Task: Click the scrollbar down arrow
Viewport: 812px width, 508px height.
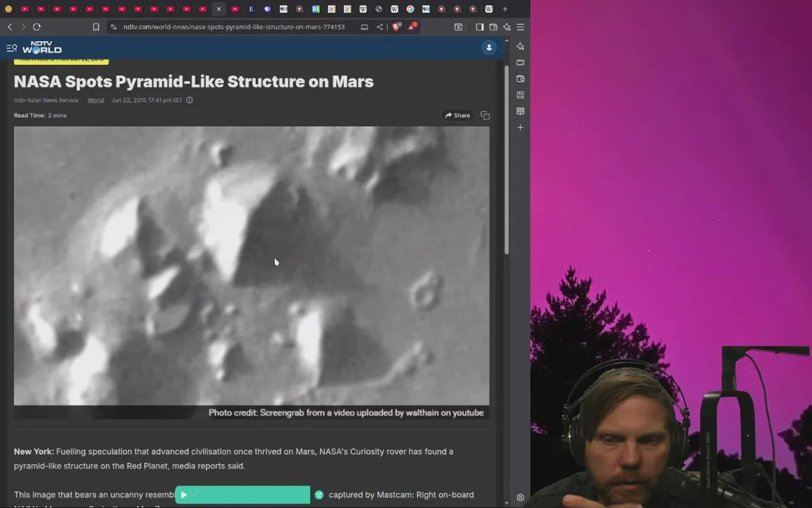Action: coord(507,503)
